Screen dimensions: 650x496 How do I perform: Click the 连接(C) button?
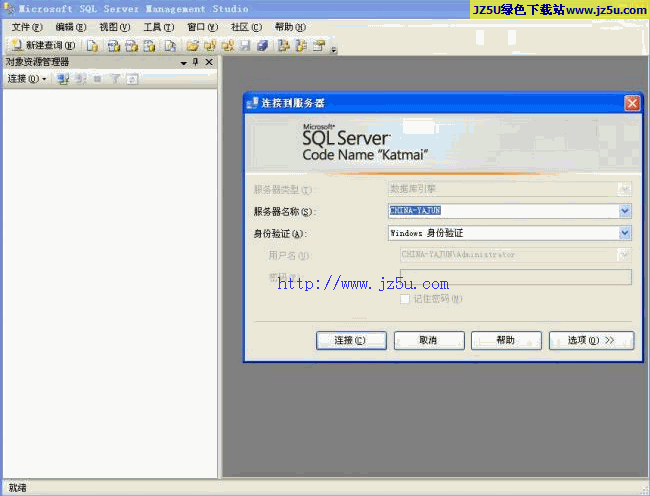tap(351, 341)
